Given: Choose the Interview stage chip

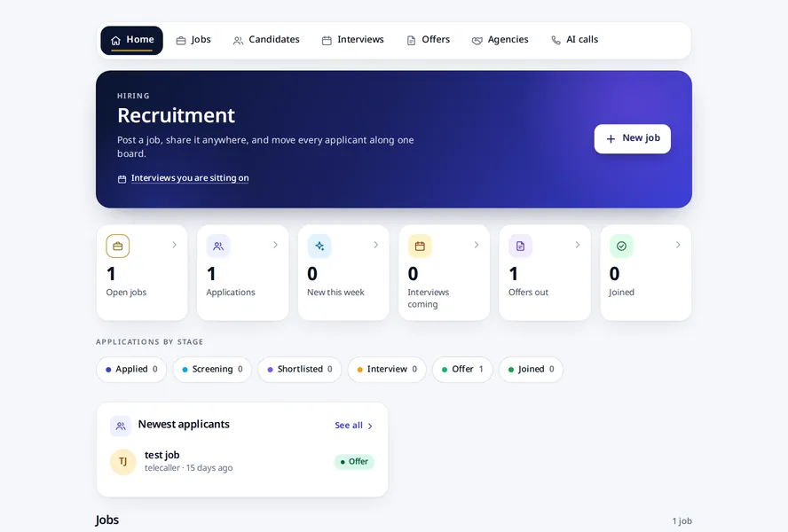Looking at the screenshot, I should (x=387, y=369).
